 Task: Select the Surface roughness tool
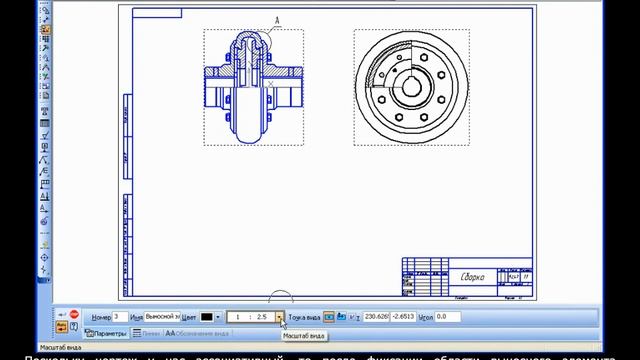tap(45, 135)
